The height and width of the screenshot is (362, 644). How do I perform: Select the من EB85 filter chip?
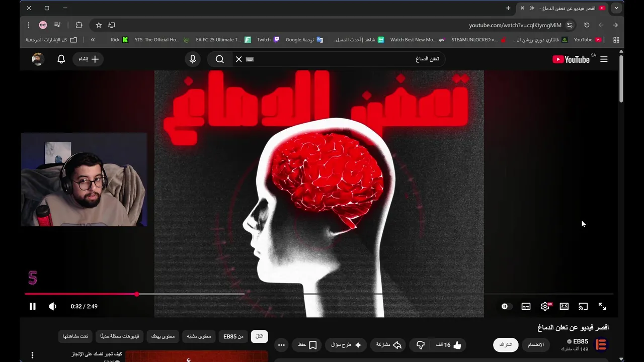pyautogui.click(x=233, y=336)
